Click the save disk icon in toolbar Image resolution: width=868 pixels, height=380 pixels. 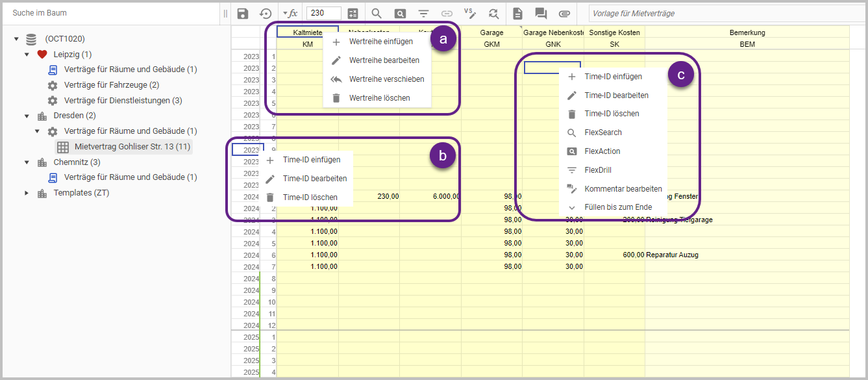point(242,13)
